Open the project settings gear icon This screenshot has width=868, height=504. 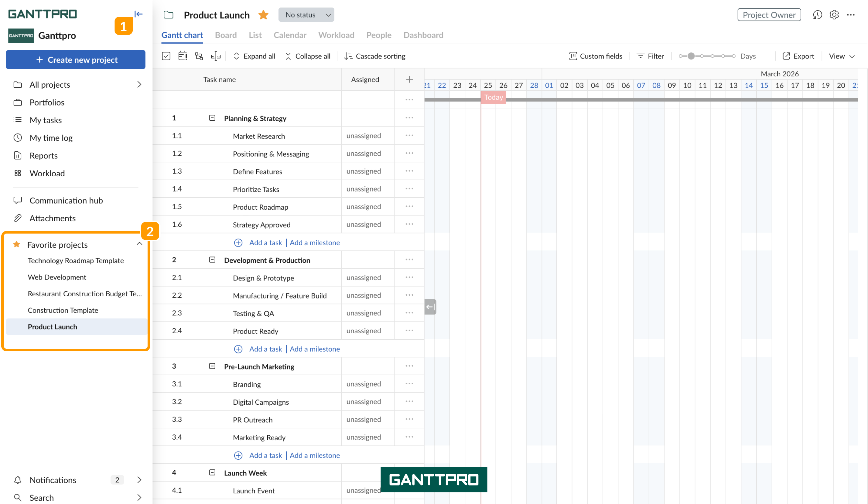834,15
